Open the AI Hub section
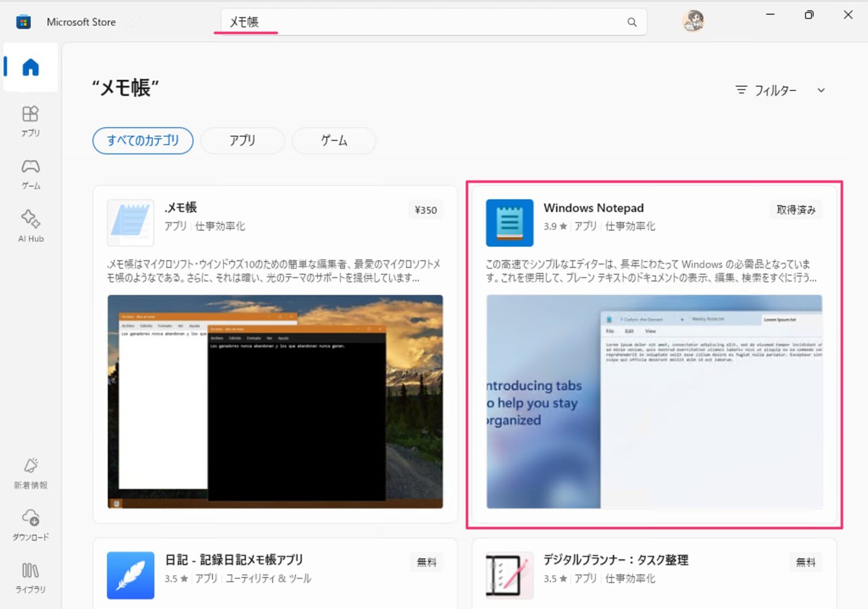The width and height of the screenshot is (868, 609). (30, 225)
